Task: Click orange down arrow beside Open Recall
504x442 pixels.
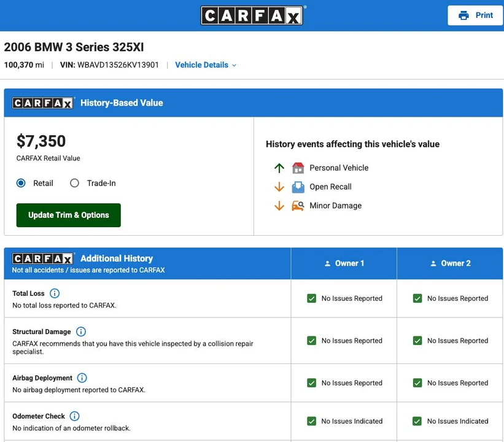Action: [x=279, y=187]
